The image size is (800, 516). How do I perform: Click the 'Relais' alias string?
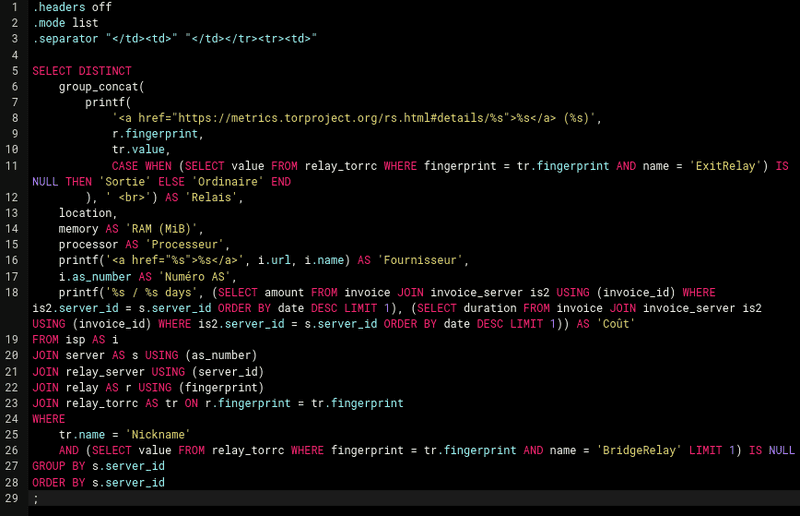pos(211,198)
